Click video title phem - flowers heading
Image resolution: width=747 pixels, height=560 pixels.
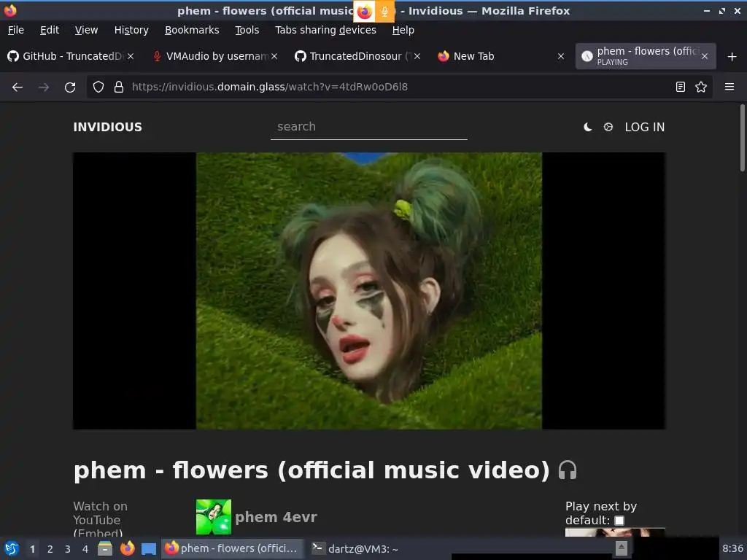pos(312,470)
